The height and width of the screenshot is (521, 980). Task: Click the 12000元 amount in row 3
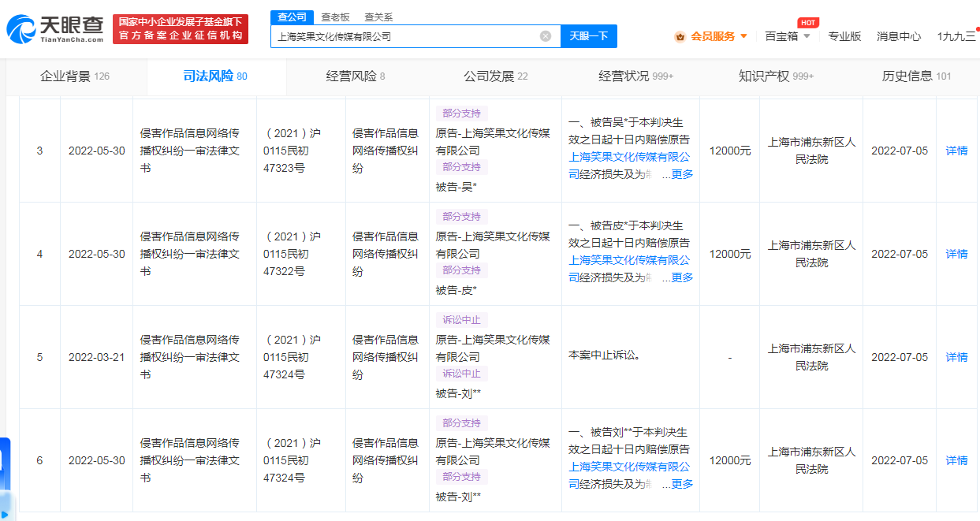point(730,151)
